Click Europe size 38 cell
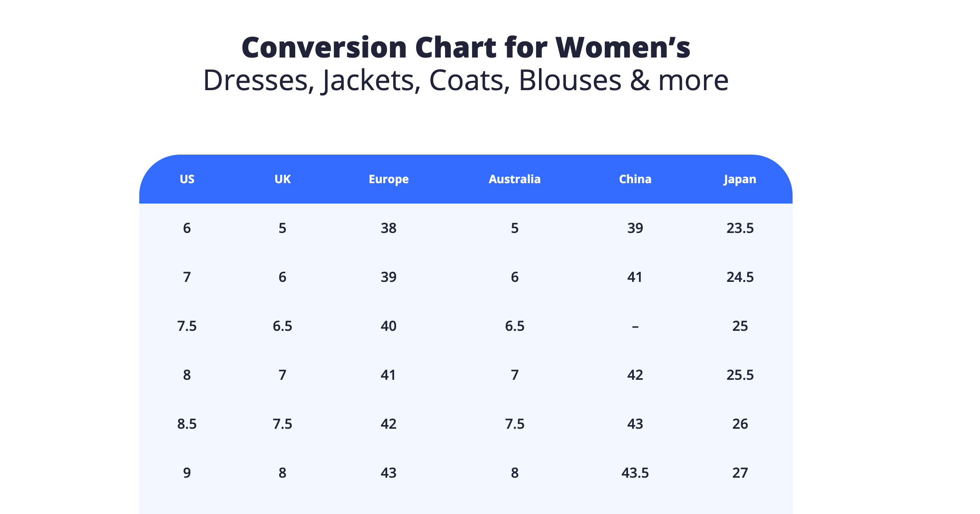980x514 pixels. click(x=389, y=228)
